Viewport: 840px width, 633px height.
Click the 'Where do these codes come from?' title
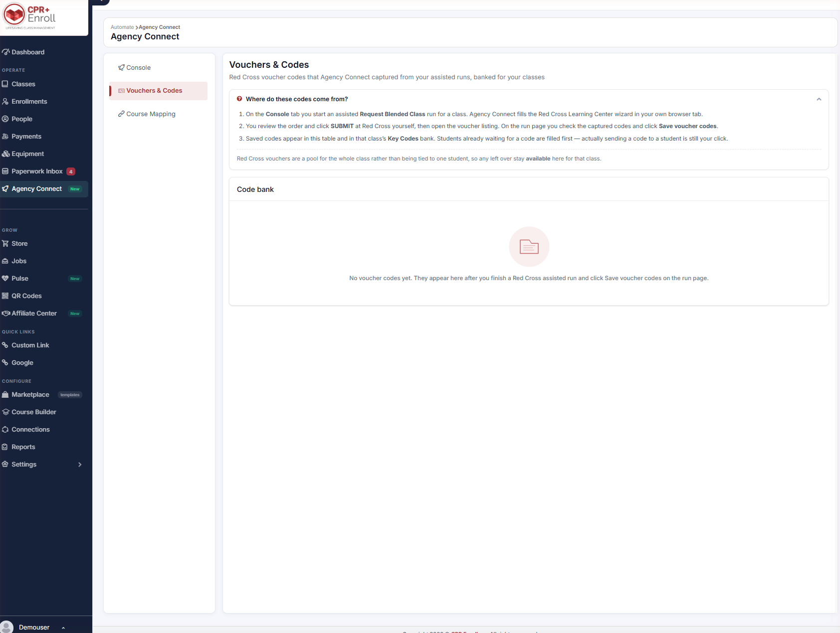click(x=297, y=99)
